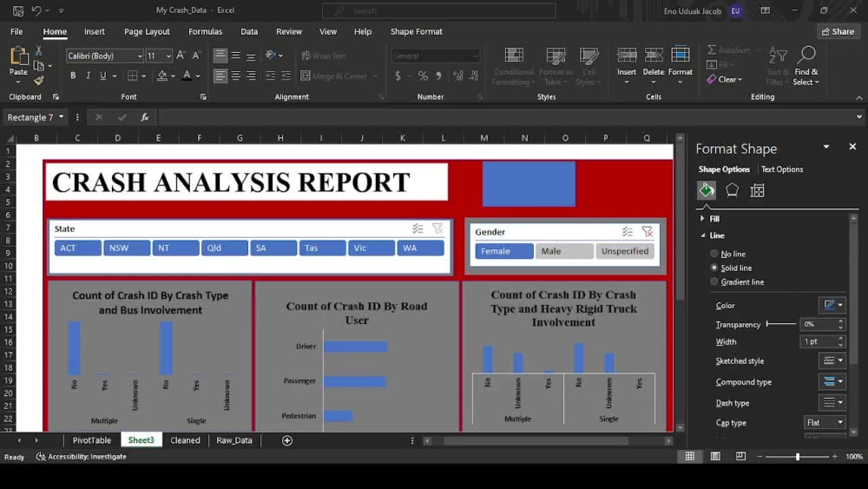Open the Size & Properties icon

point(757,190)
